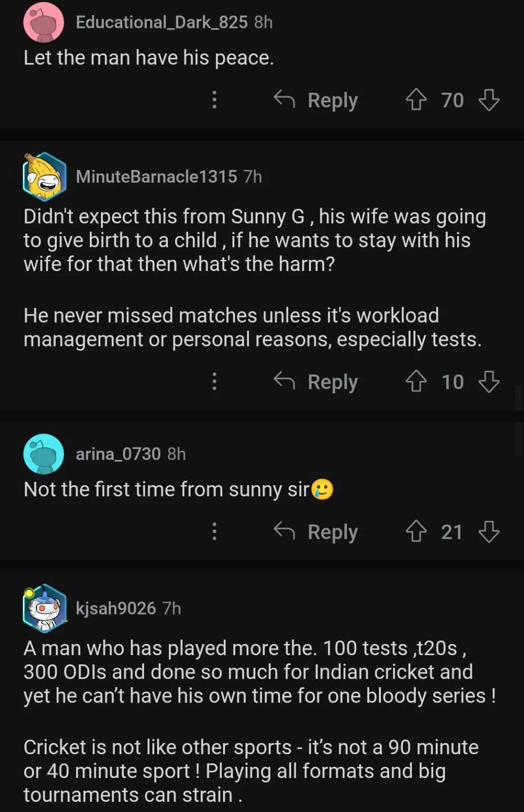Visit the Educational_Dark_825 username profile
524x812 pixels.
[x=161, y=22]
